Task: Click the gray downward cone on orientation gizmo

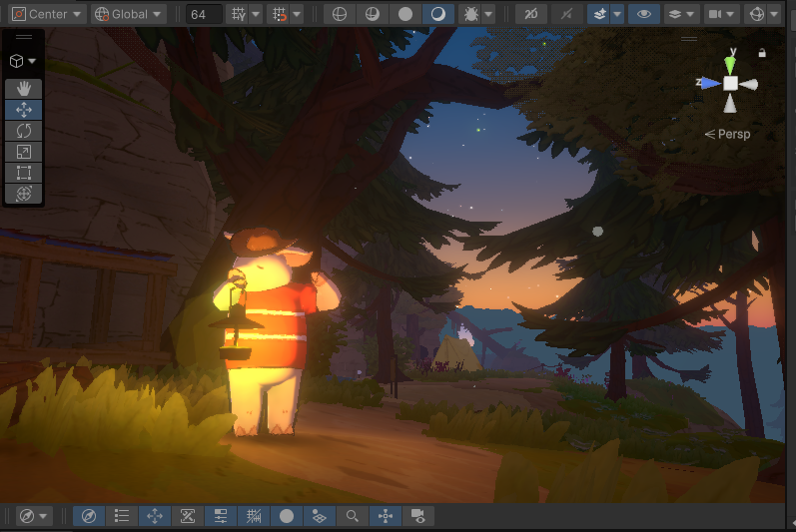Action: [x=730, y=104]
